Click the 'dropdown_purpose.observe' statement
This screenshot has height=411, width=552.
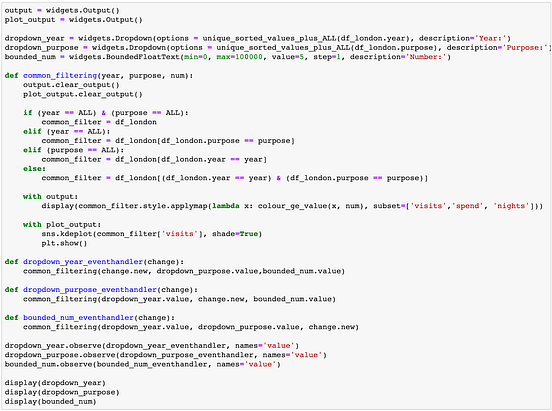click(165, 355)
